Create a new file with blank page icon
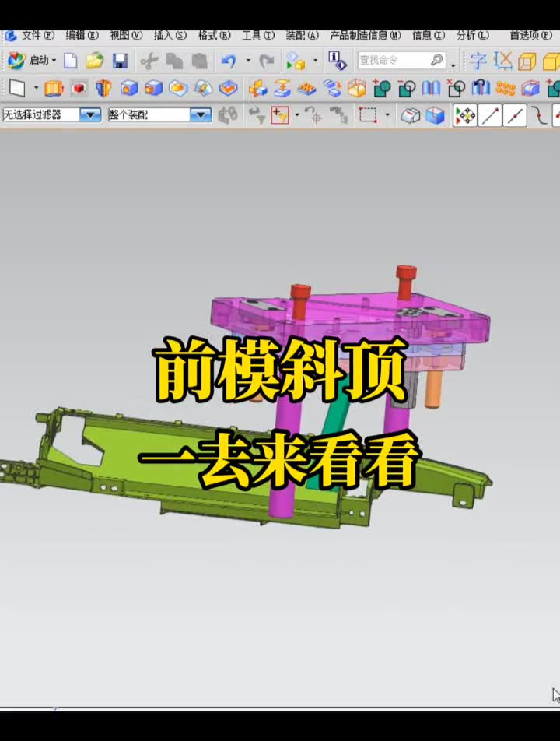This screenshot has width=560, height=741. click(70, 61)
